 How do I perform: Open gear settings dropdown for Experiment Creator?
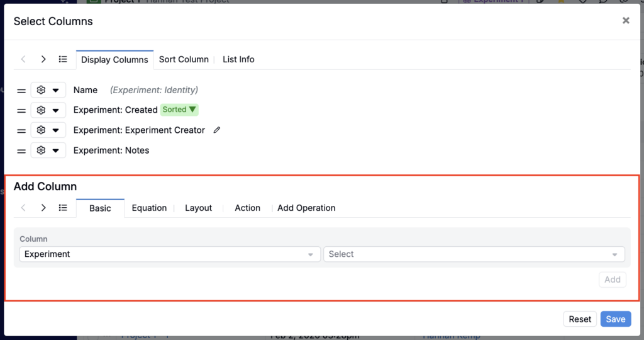pos(48,130)
